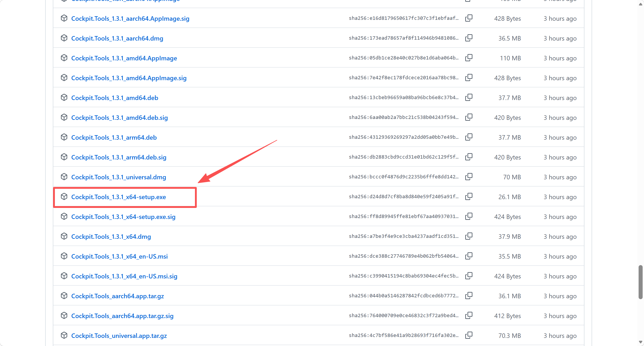Image resolution: width=644 pixels, height=346 pixels.
Task: Open Cockpit.Tools_1.3.1_x64-setup.exe.sig link
Action: tap(123, 216)
